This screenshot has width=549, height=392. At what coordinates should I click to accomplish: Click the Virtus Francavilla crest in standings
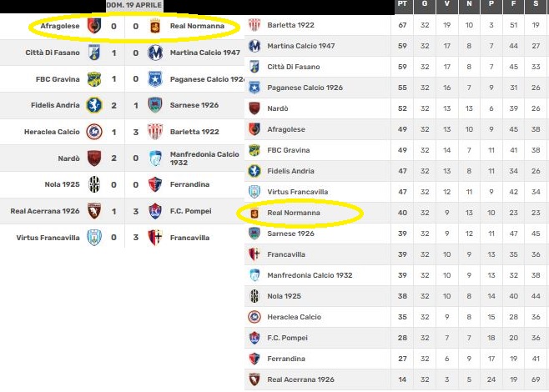[254, 192]
